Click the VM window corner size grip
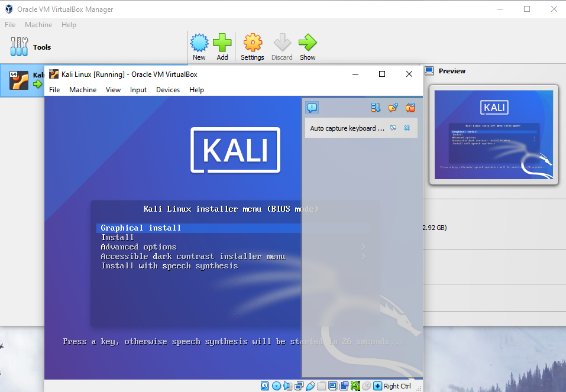This screenshot has height=392, width=566. [419, 388]
